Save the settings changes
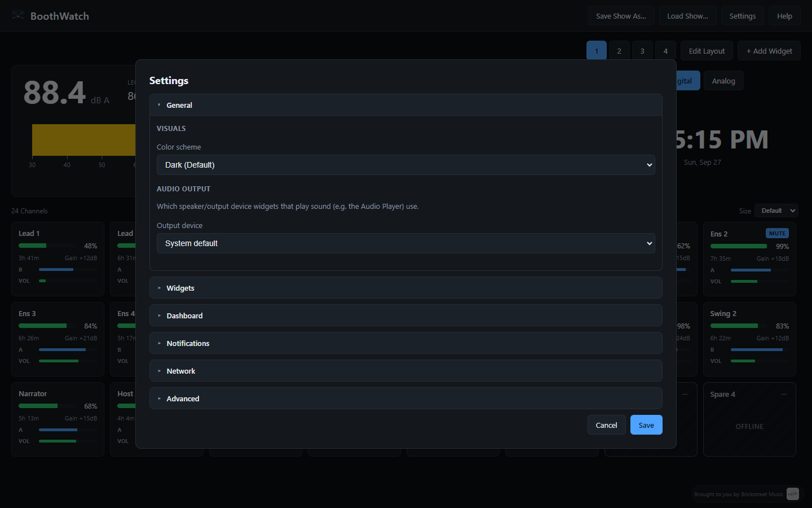 (646, 425)
